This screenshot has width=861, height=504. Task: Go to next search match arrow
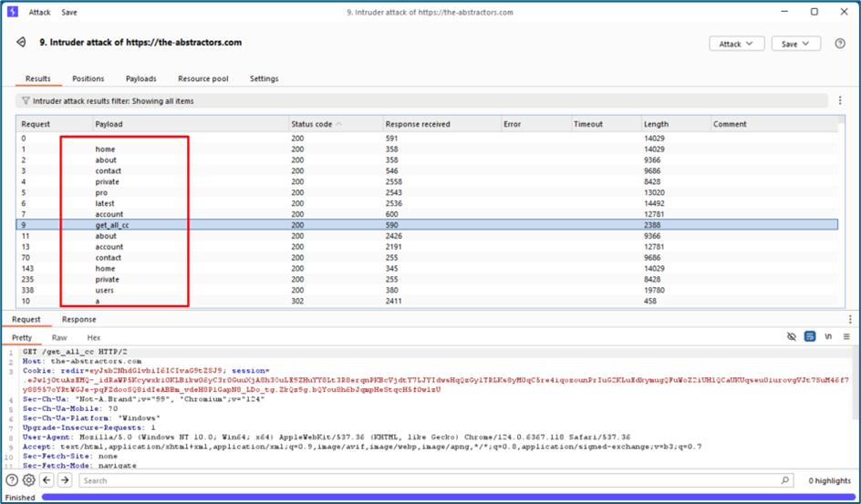point(65,480)
